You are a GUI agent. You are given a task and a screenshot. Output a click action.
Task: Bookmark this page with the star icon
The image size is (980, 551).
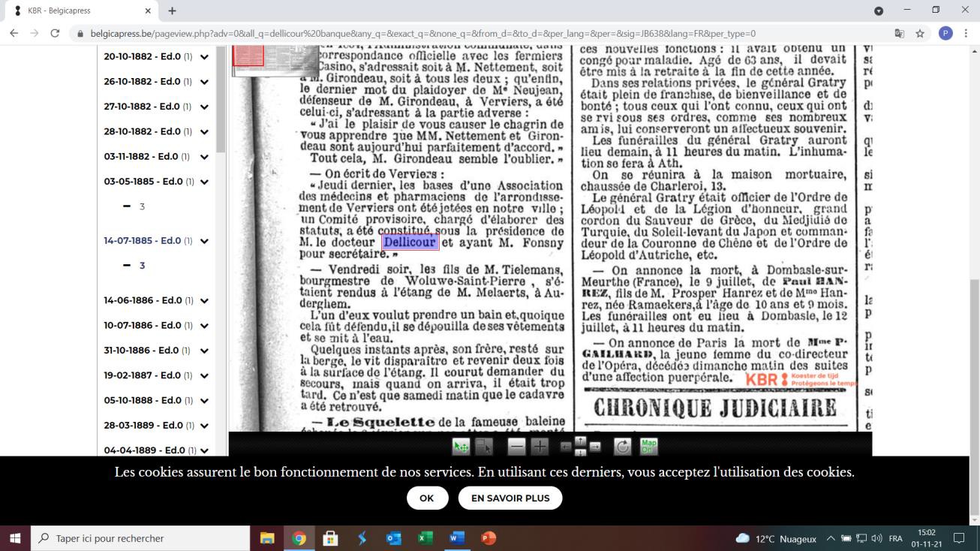point(920,34)
